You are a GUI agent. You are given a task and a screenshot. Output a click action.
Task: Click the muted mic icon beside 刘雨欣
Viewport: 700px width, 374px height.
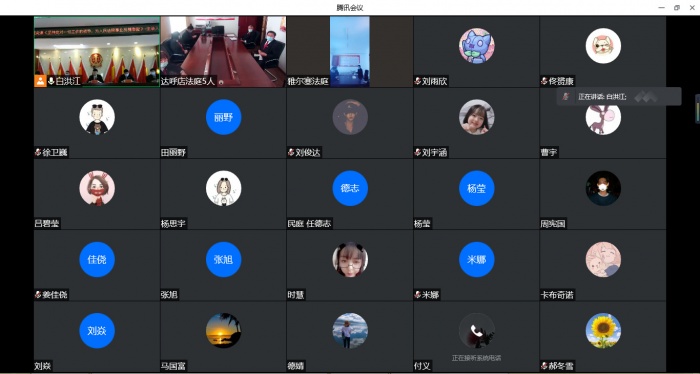(x=418, y=81)
